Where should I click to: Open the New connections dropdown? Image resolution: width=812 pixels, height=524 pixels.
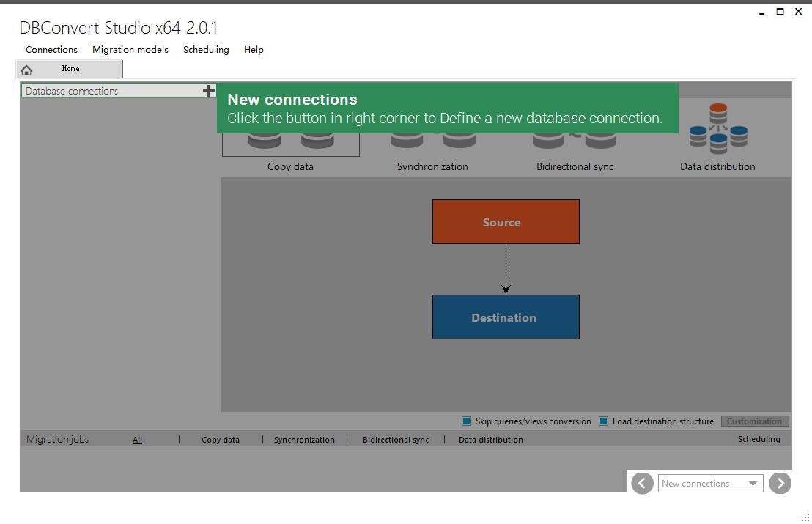[753, 483]
